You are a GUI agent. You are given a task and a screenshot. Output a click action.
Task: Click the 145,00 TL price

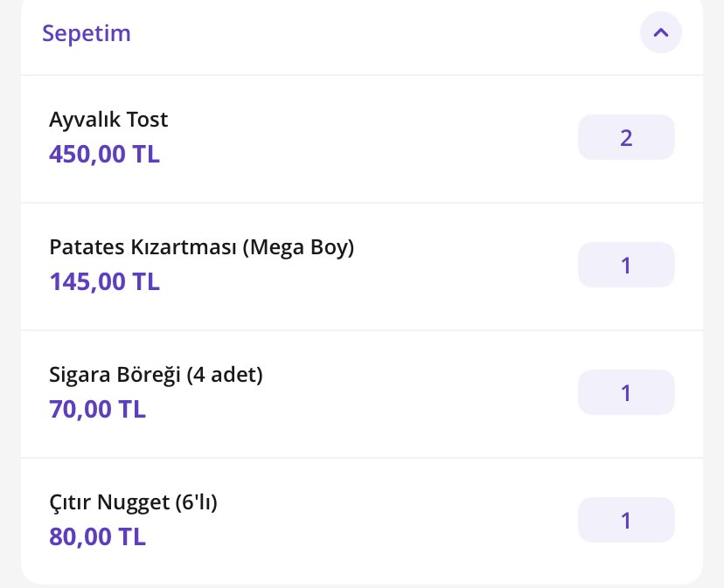click(104, 281)
